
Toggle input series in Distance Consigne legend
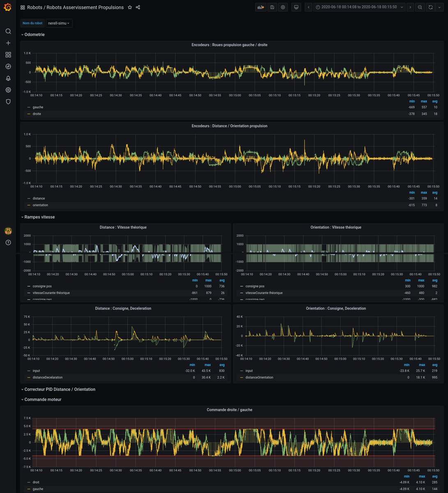click(36, 371)
